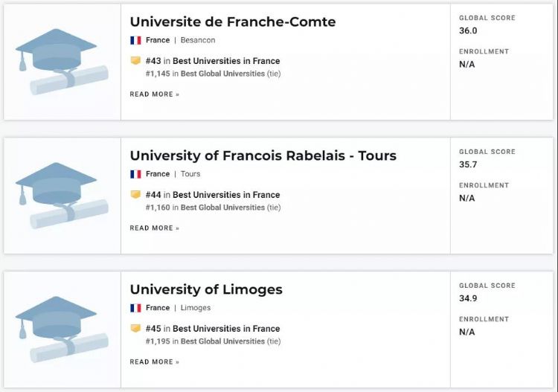Open the Universite de Franche-Comte title link
The width and height of the screenshot is (558, 392).
tap(232, 22)
